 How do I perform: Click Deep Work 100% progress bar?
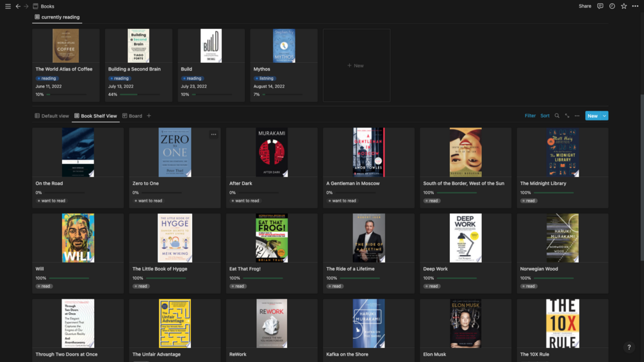tap(457, 278)
